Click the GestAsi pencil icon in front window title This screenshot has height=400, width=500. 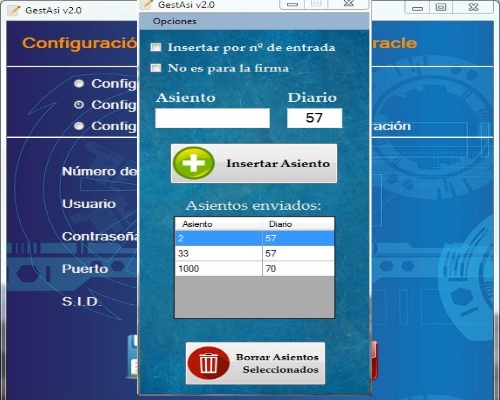pyautogui.click(x=148, y=4)
